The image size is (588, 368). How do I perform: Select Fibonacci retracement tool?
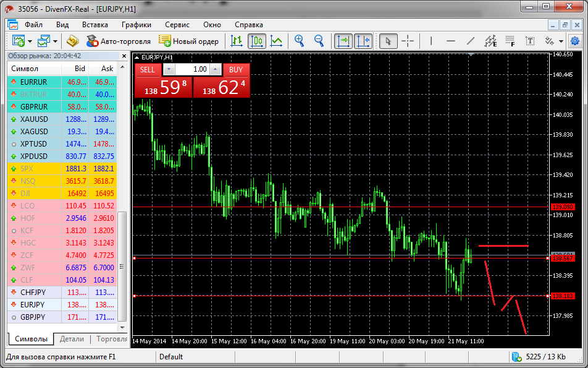pos(510,41)
